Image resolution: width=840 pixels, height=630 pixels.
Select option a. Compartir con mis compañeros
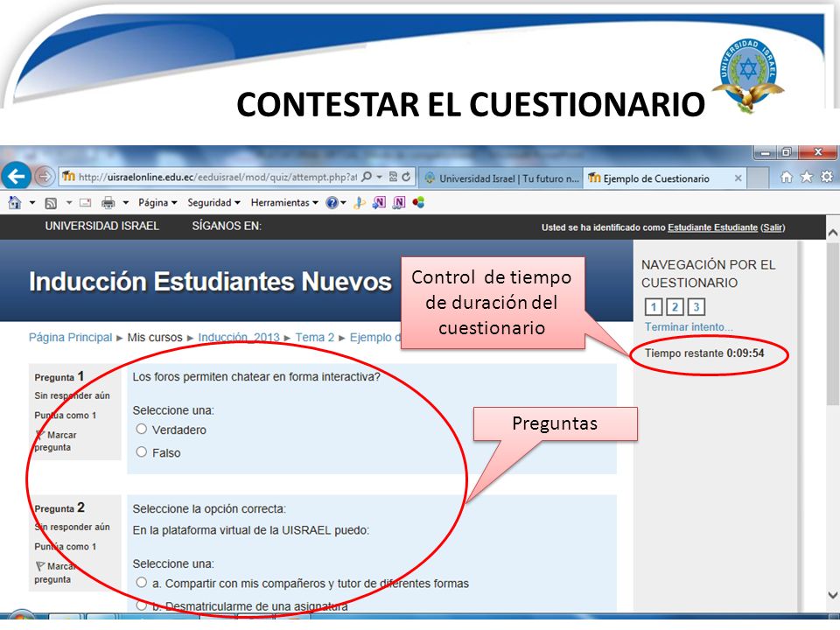pos(142,583)
